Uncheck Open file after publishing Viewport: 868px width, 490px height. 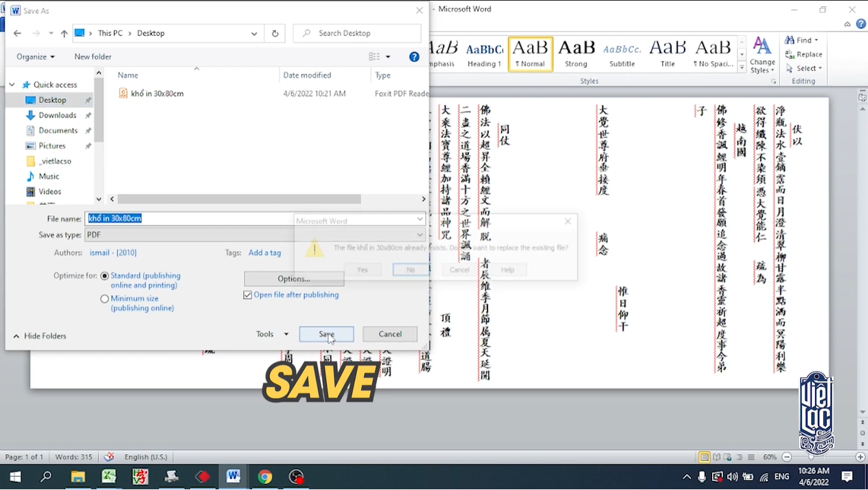247,295
